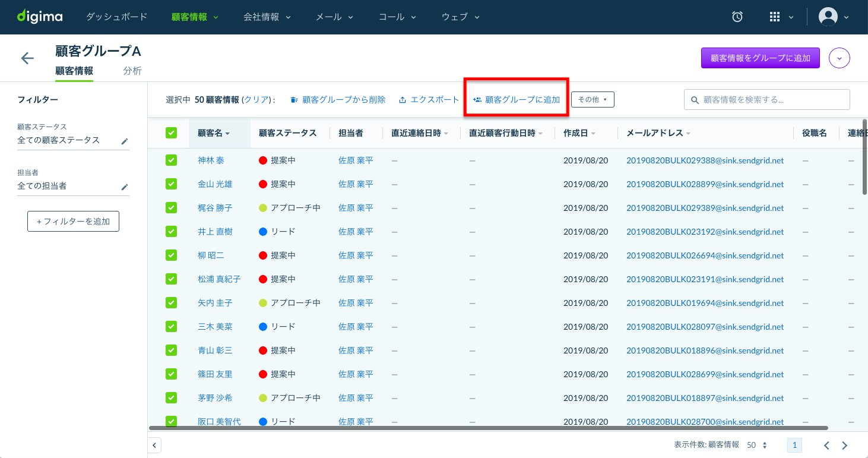Screen dimensions: 868x458
Task: Click the search magnifier icon
Action: tap(695, 100)
